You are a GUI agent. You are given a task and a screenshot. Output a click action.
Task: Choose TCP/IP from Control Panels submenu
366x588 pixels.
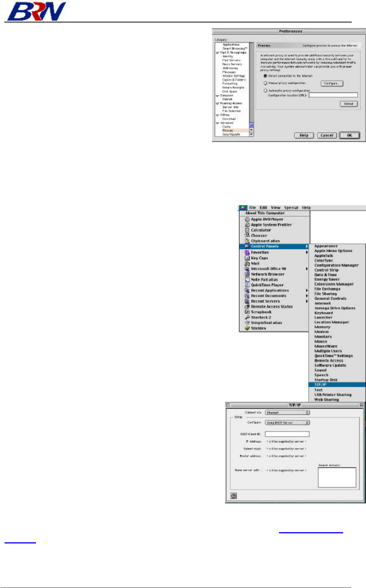click(337, 385)
